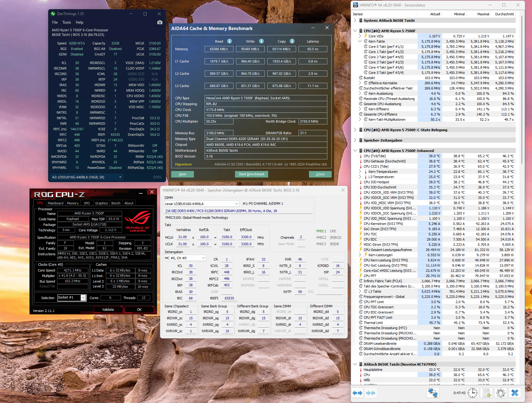
Task: Click the info icon beside Write in AIDA64
Action: 261,41
